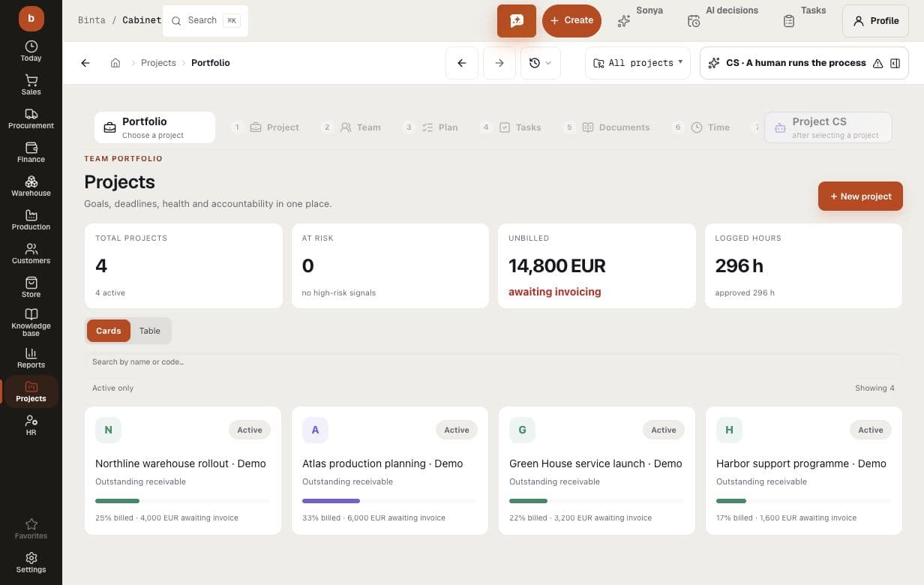Open the Today section in sidebar
The width and height of the screenshot is (924, 585).
pos(31,51)
